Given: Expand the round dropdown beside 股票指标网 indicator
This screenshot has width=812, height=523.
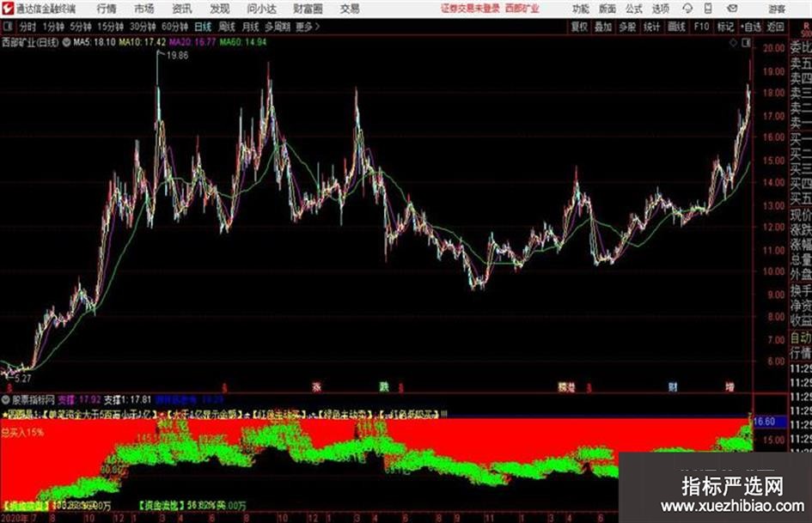Looking at the screenshot, I should coord(6,399).
